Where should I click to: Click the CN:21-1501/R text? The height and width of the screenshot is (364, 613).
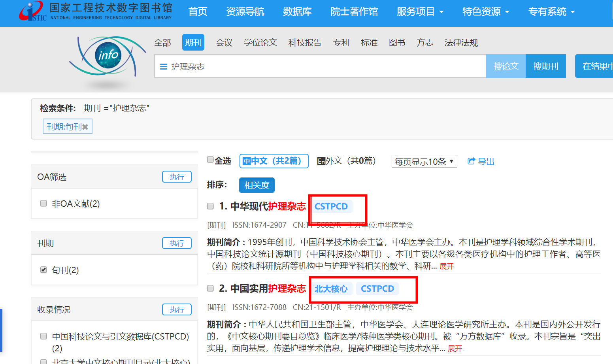[317, 307]
